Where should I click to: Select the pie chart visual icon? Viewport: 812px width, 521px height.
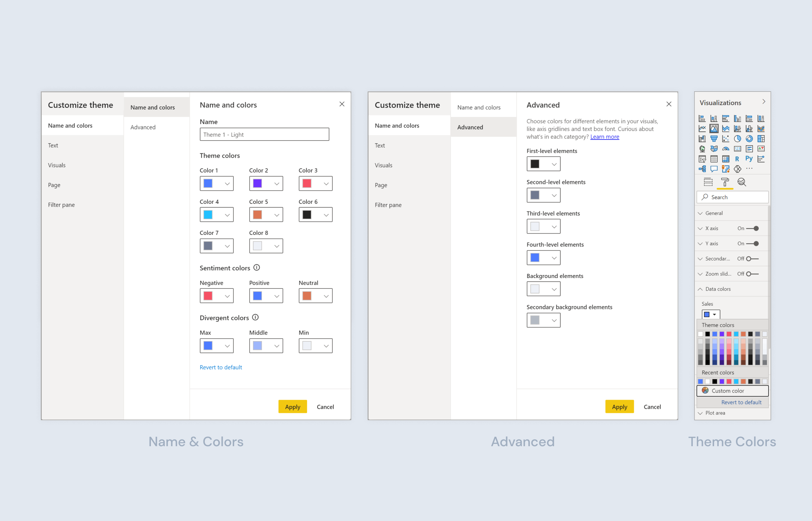pos(738,139)
